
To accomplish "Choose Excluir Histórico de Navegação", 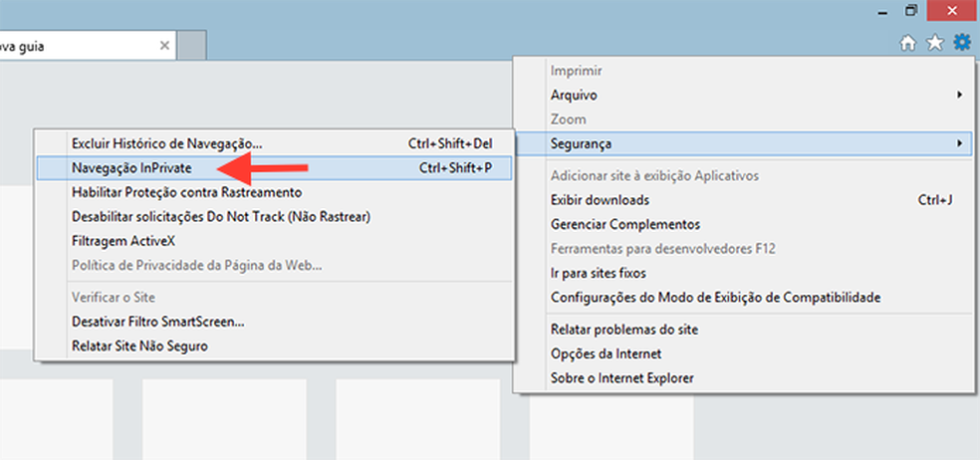I will tap(274, 143).
